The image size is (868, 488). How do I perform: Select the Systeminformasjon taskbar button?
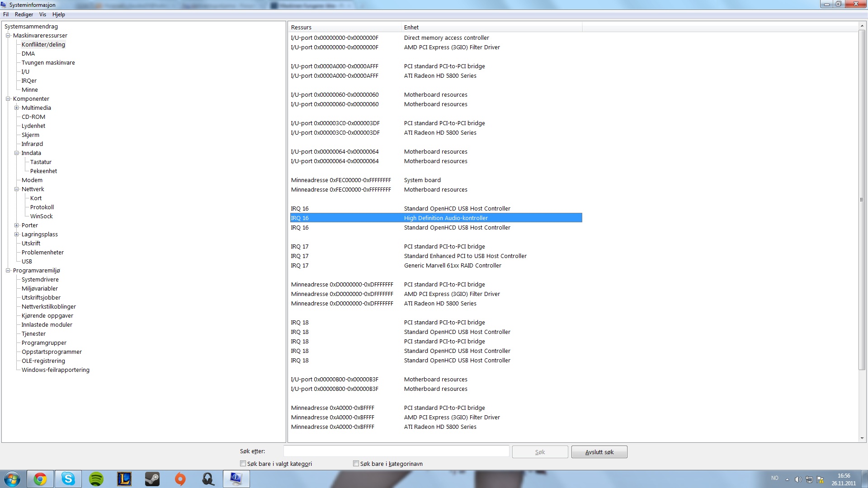[x=236, y=479]
